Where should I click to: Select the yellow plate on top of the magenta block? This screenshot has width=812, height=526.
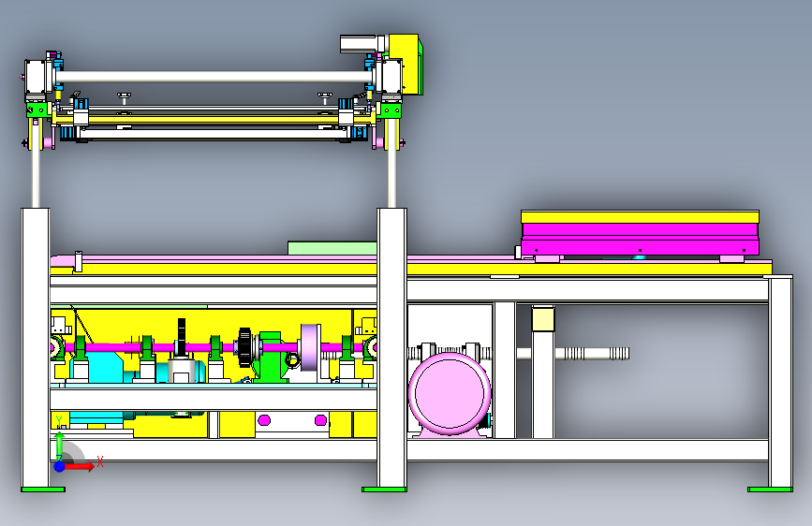[x=640, y=216]
